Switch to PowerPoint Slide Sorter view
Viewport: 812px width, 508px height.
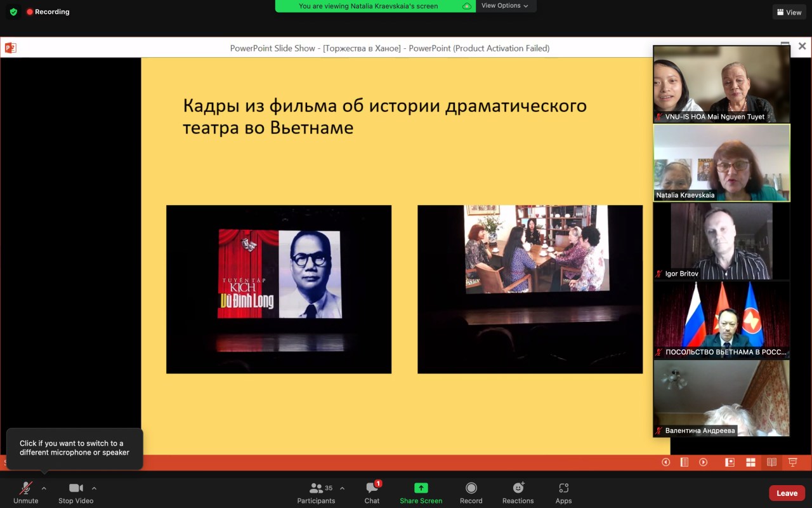click(x=750, y=462)
